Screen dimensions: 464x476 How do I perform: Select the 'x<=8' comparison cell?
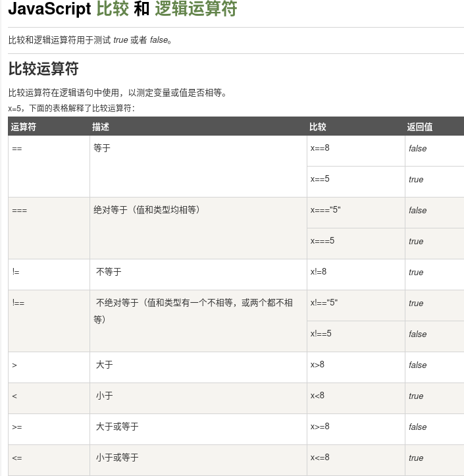[356, 460]
